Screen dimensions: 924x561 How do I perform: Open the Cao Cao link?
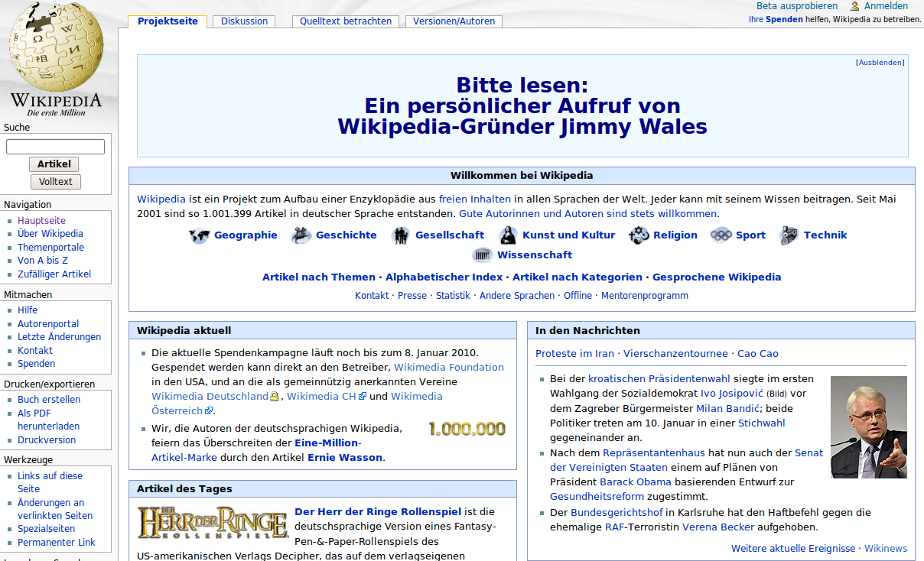758,354
